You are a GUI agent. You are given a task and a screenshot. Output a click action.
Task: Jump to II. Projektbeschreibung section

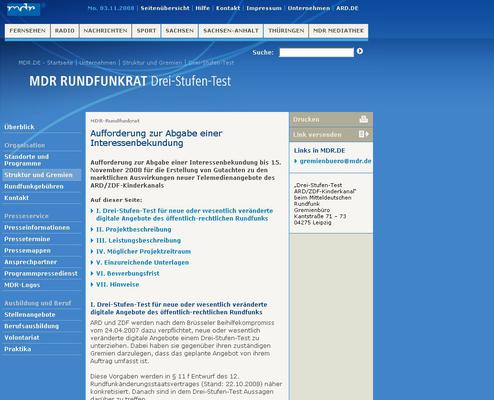(x=134, y=229)
